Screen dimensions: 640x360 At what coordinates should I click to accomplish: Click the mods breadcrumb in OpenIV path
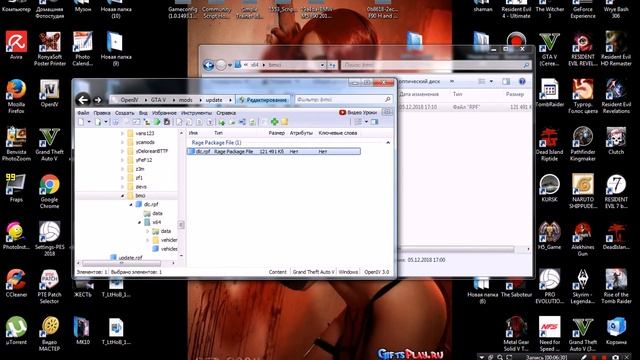(x=185, y=100)
